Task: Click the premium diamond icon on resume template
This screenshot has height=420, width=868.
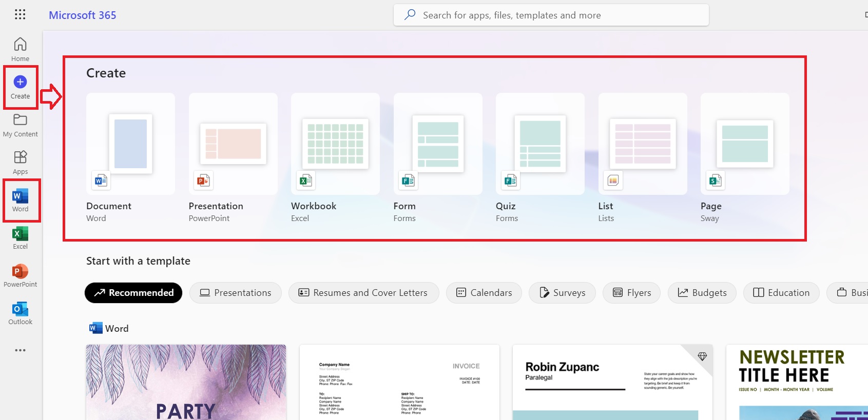Action: (x=702, y=356)
